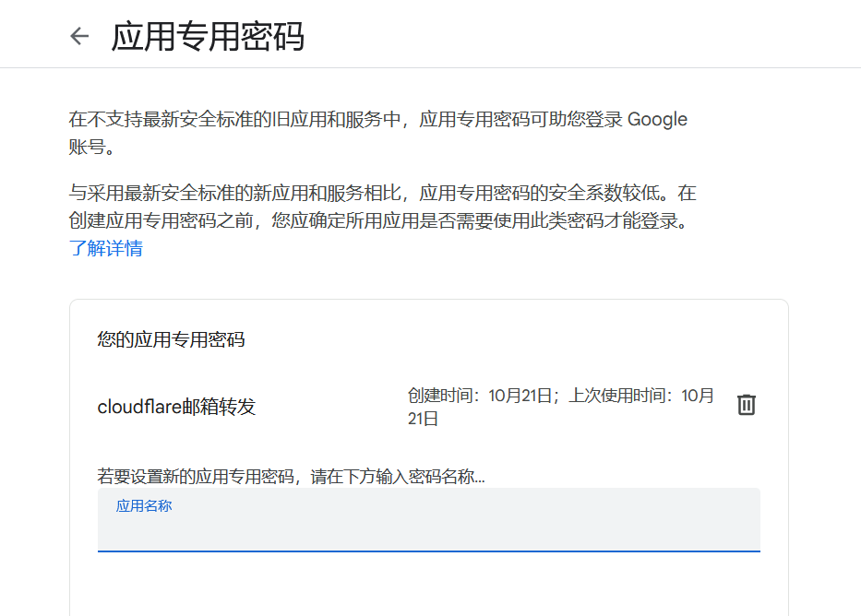The width and height of the screenshot is (861, 616).
Task: Click the 创建时间：10月21日 usage info
Action: [x=561, y=407]
